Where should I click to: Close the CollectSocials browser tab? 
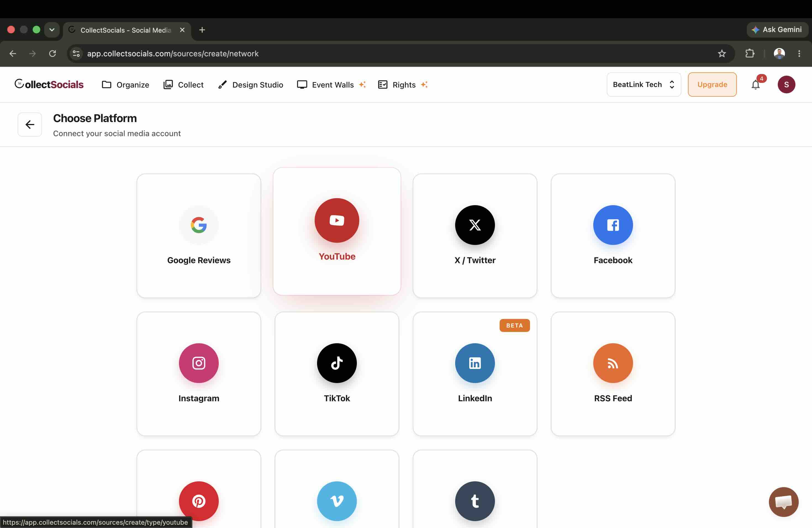[182, 30]
